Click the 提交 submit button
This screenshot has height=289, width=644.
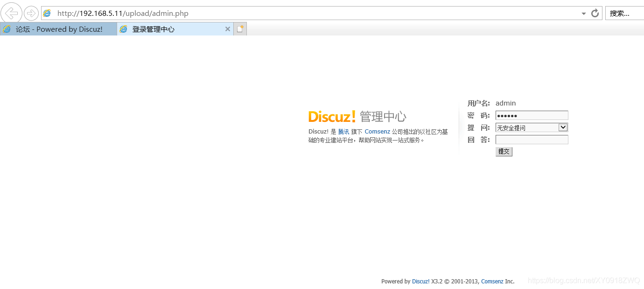click(x=504, y=151)
